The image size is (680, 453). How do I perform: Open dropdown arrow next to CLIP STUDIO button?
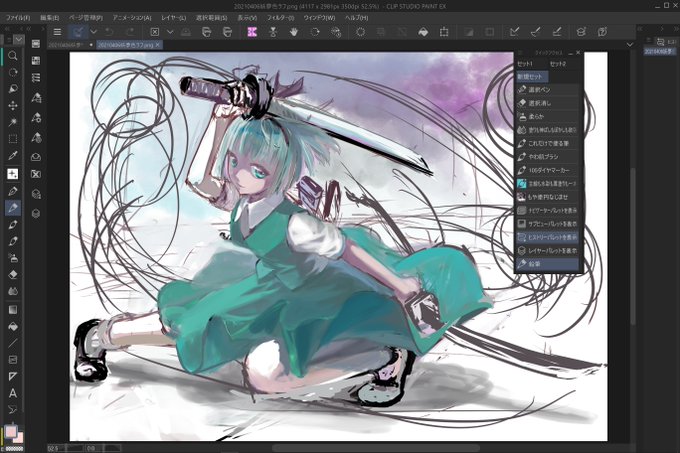93,32
